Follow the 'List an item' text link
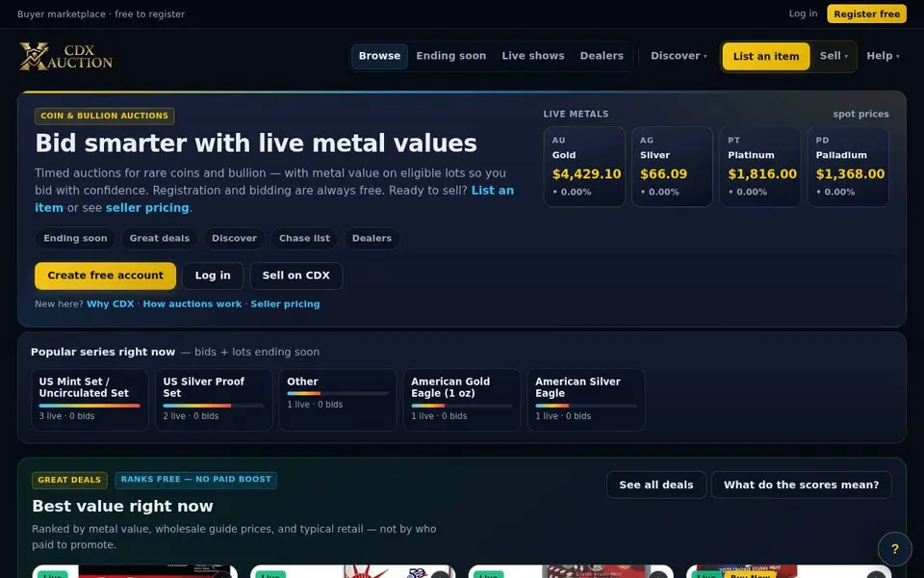 (492, 191)
